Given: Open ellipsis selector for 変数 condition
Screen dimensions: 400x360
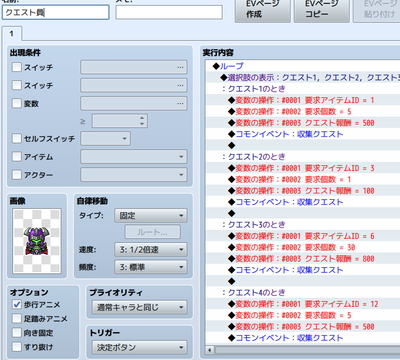Looking at the screenshot, I should (x=180, y=103).
